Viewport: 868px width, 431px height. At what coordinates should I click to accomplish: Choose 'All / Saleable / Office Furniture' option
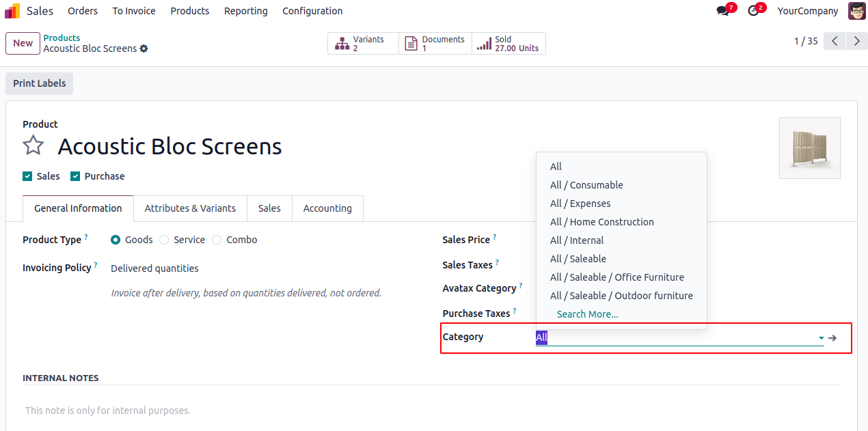coord(616,277)
